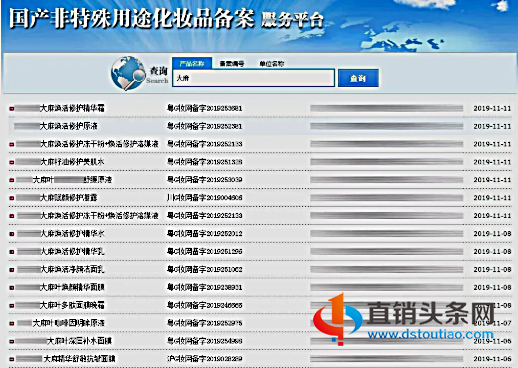The image size is (518, 368).
Task: Focus the search keyword input field
Action: coord(253,78)
